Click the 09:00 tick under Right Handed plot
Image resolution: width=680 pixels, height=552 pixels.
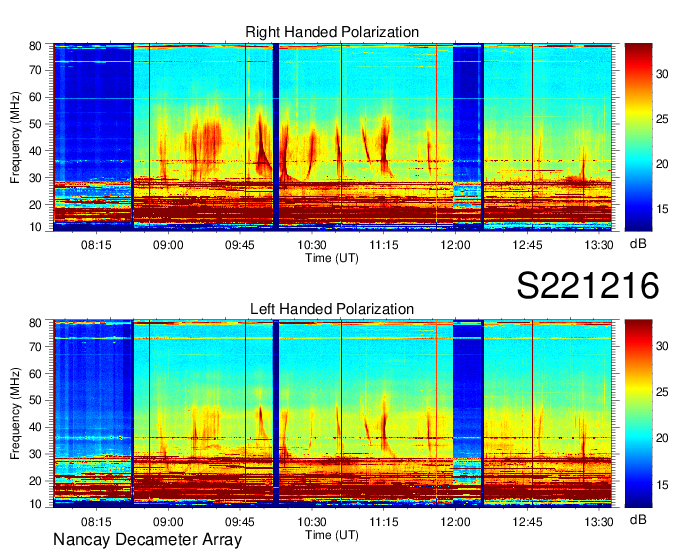(x=168, y=245)
